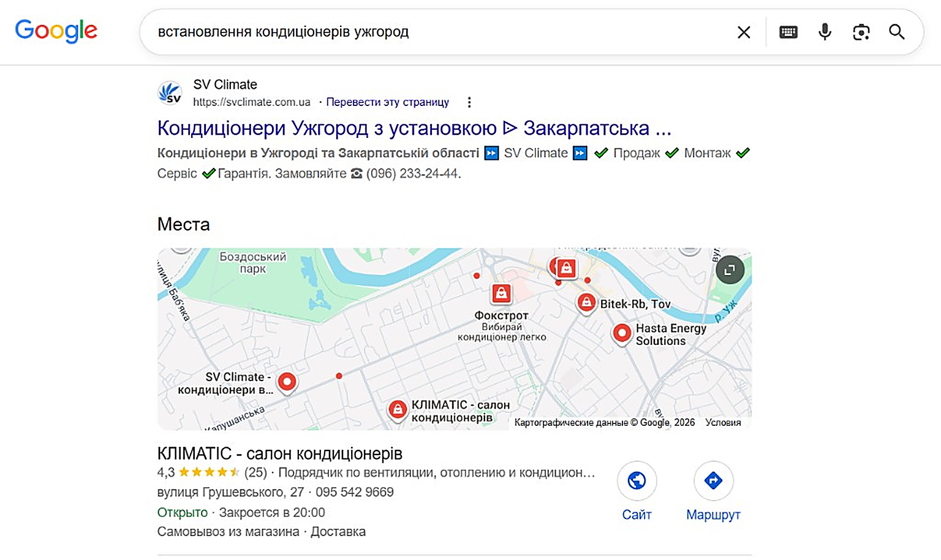Screen dimensions: 941x560
Task: Click the magnifying glass search button
Action: [897, 32]
